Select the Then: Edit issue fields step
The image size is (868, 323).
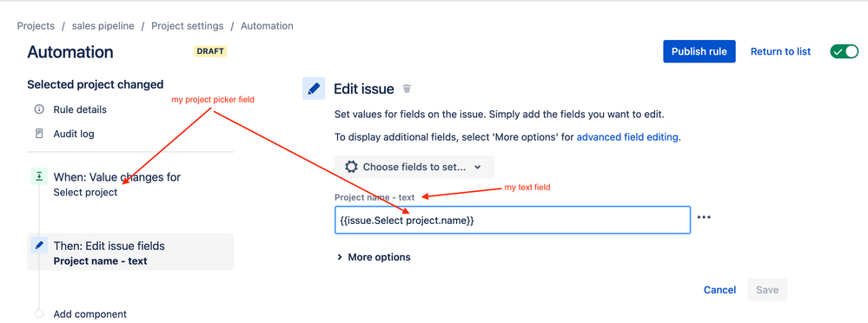(x=130, y=252)
